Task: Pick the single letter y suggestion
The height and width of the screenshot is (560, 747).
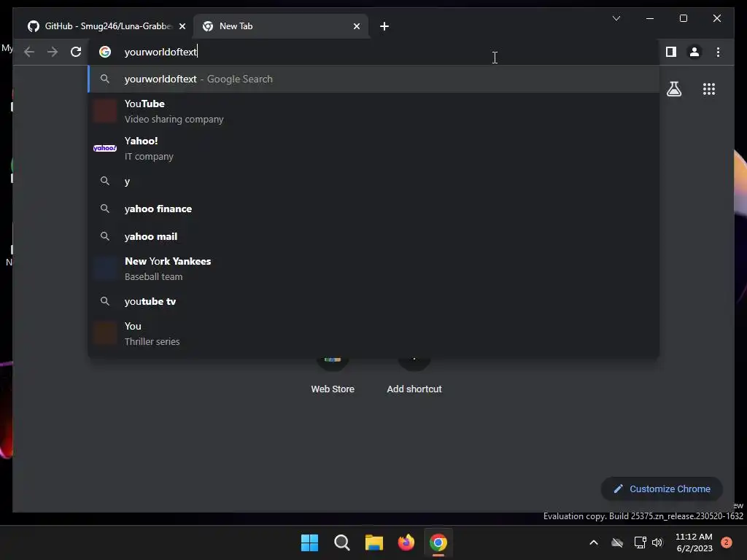Action: coord(374,182)
